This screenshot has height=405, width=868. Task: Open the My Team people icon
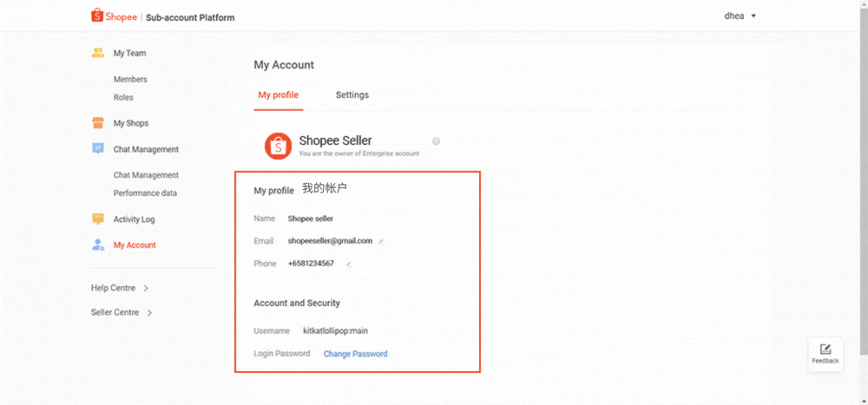tap(98, 53)
